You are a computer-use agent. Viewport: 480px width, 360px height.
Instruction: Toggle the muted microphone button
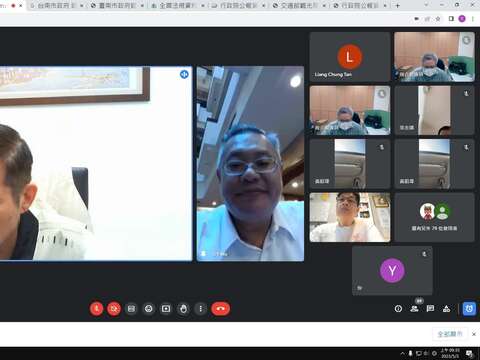coord(96,309)
